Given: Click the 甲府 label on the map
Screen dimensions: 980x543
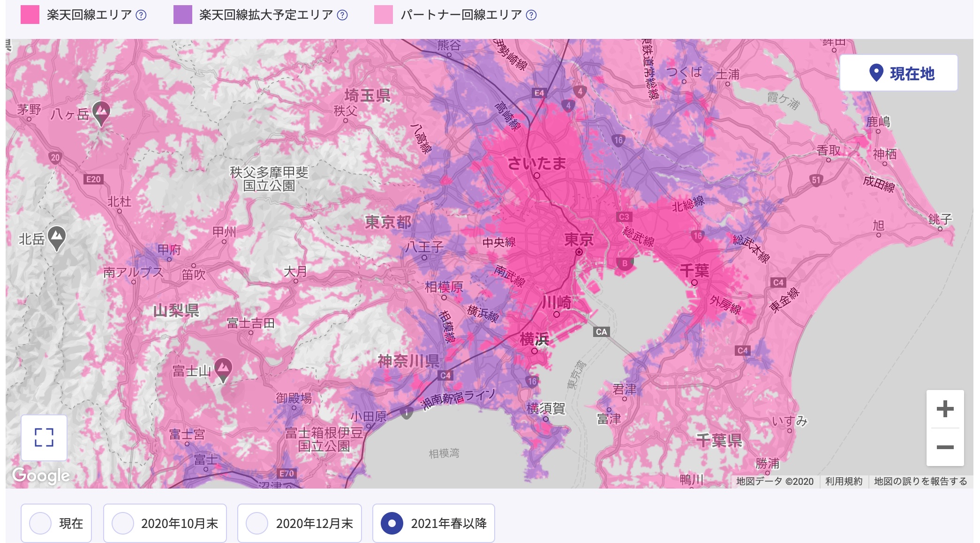Looking at the screenshot, I should [x=169, y=249].
